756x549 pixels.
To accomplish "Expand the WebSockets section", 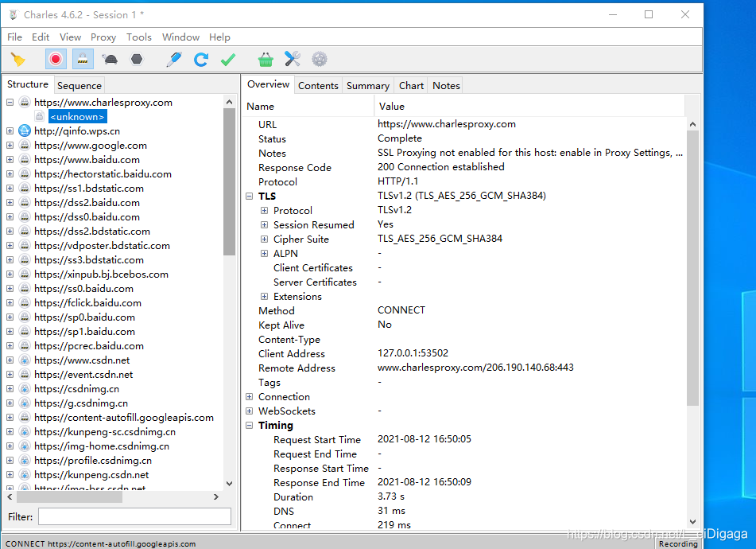I will click(x=250, y=411).
